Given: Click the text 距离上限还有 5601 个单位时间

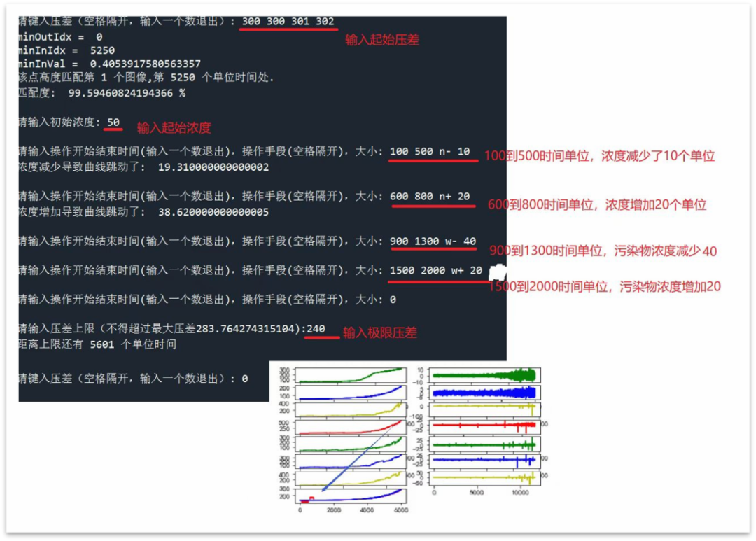Looking at the screenshot, I should [98, 344].
